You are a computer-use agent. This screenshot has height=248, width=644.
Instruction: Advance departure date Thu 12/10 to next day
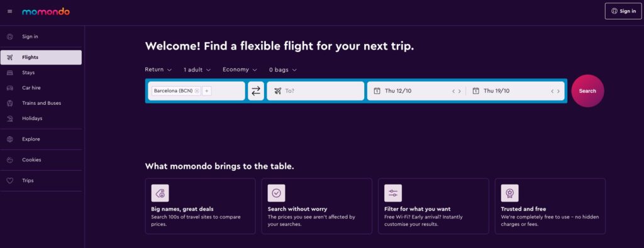(460, 92)
